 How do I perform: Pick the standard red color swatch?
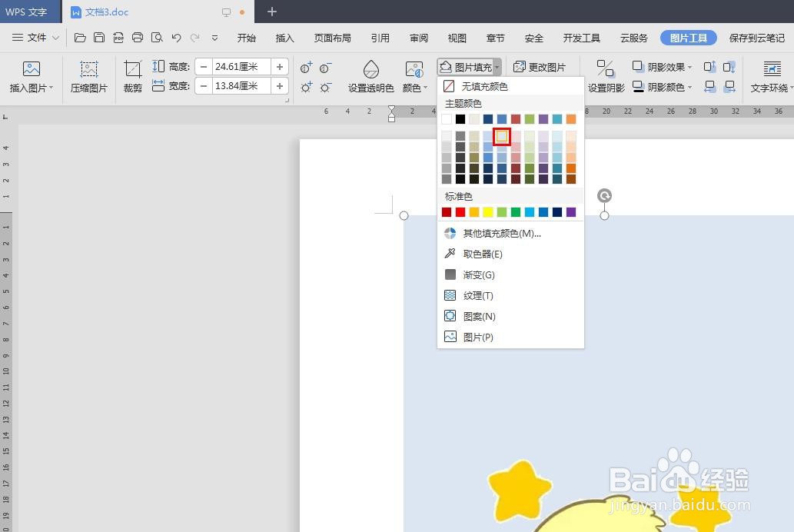[460, 211]
